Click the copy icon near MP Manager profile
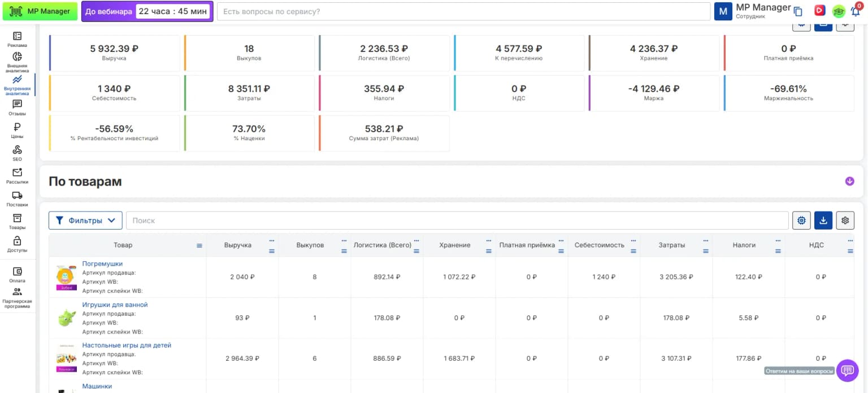The height and width of the screenshot is (393, 868). pyautogui.click(x=798, y=11)
